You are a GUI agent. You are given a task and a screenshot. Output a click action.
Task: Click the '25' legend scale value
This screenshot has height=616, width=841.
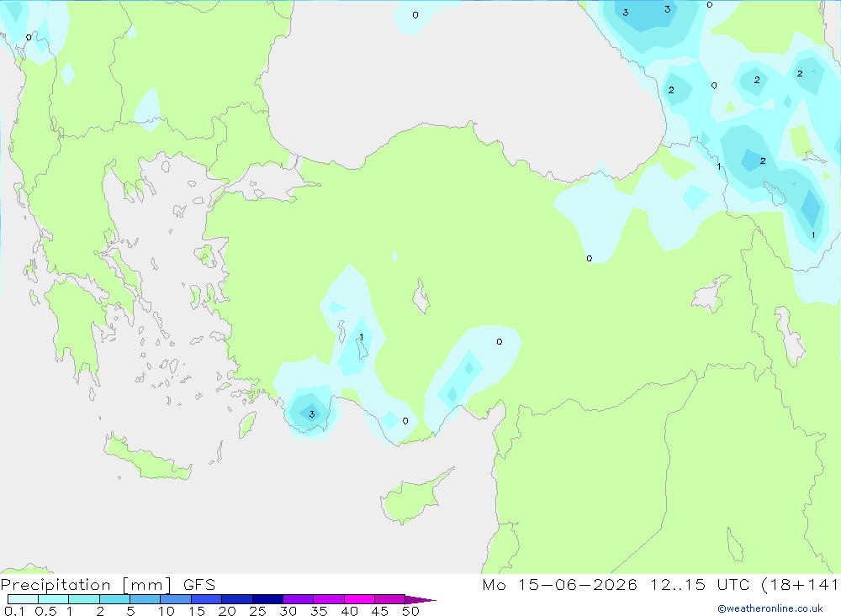[x=257, y=611]
